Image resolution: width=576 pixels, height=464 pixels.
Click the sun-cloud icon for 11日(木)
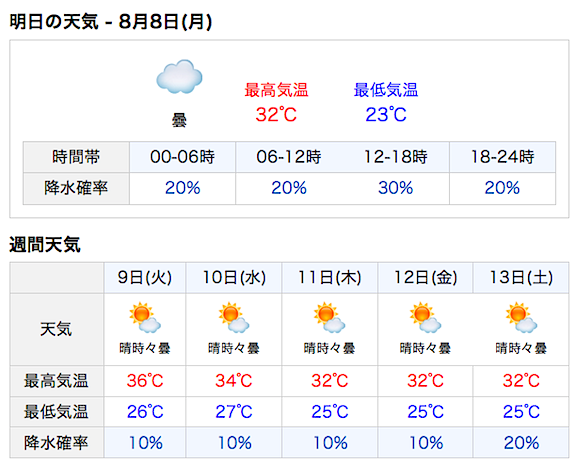(x=330, y=318)
